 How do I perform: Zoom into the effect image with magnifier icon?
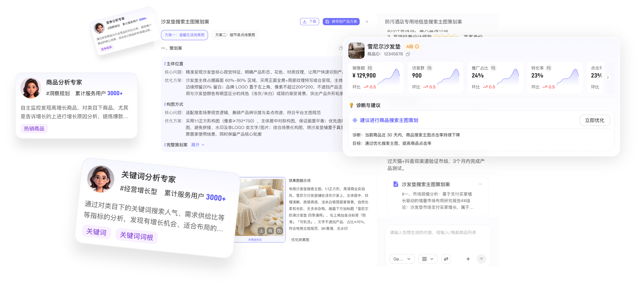(x=270, y=231)
